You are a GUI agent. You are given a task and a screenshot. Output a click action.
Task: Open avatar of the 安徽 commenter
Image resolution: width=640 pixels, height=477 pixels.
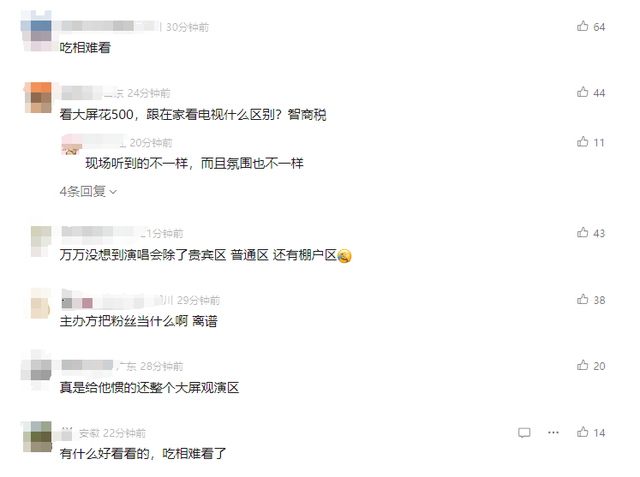37,437
